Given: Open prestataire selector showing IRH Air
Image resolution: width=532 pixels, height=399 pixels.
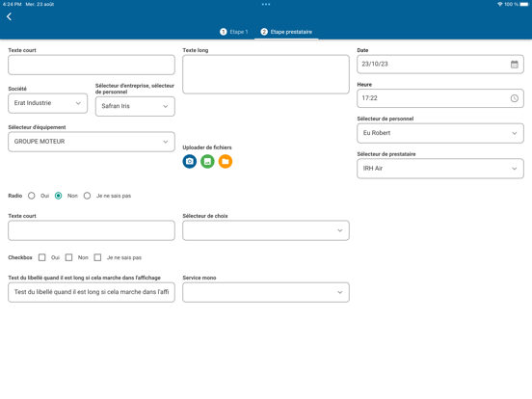Looking at the screenshot, I should click(440, 169).
